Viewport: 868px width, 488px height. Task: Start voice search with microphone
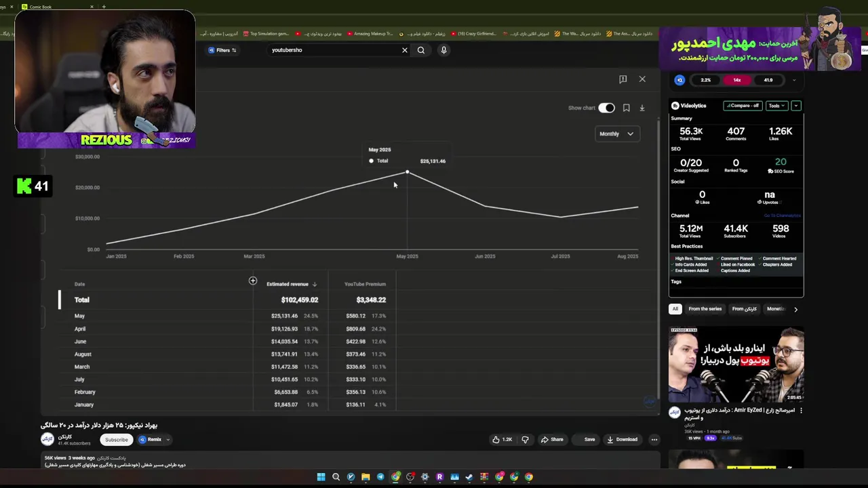(443, 50)
